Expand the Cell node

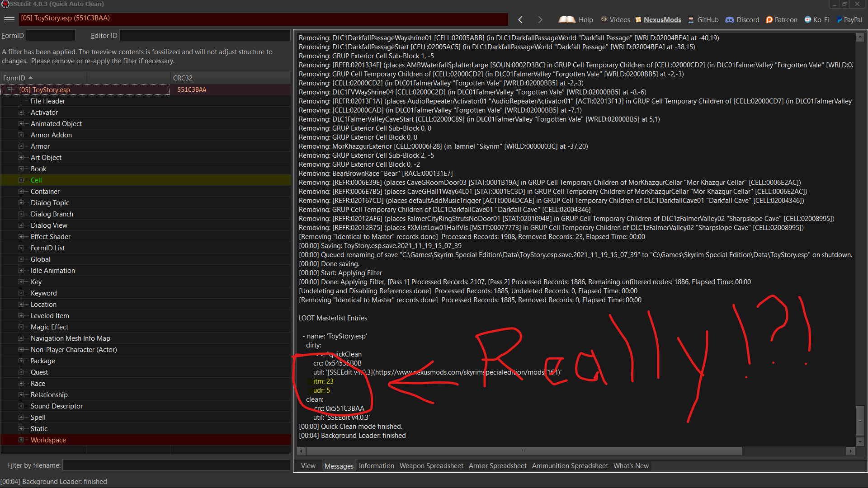(21, 180)
